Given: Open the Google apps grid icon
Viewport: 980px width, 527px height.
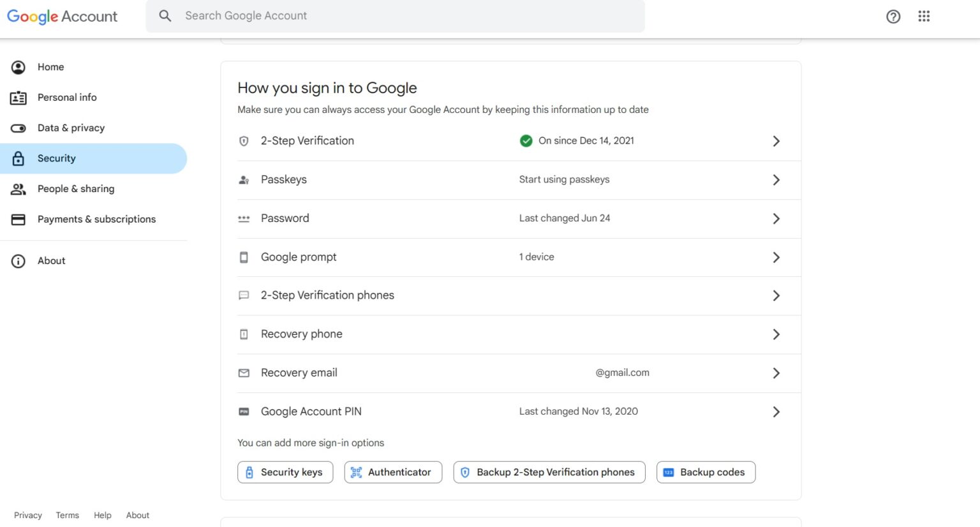Looking at the screenshot, I should [923, 16].
